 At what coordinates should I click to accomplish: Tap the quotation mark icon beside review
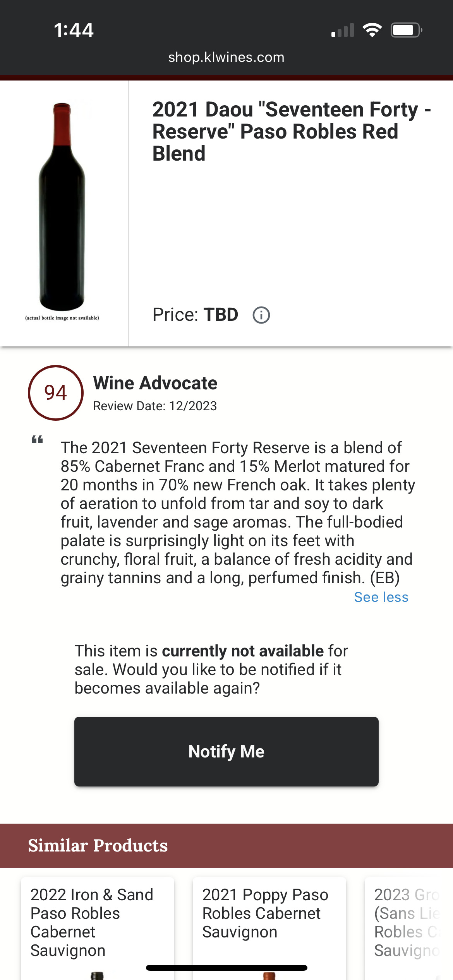tap(37, 440)
